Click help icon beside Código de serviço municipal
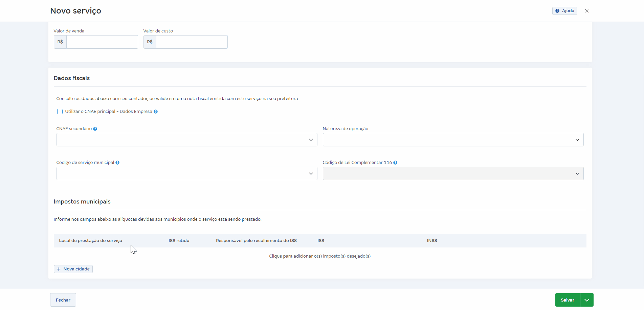 117,163
